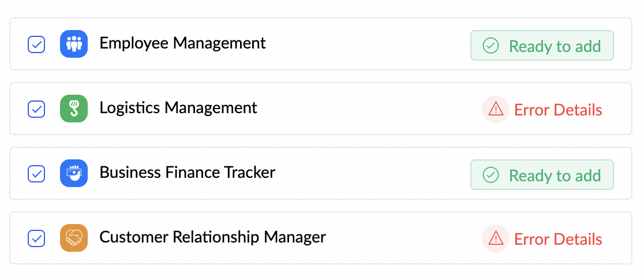View Error Details for Customer Relationship Manager
This screenshot has width=644, height=276.
557,239
